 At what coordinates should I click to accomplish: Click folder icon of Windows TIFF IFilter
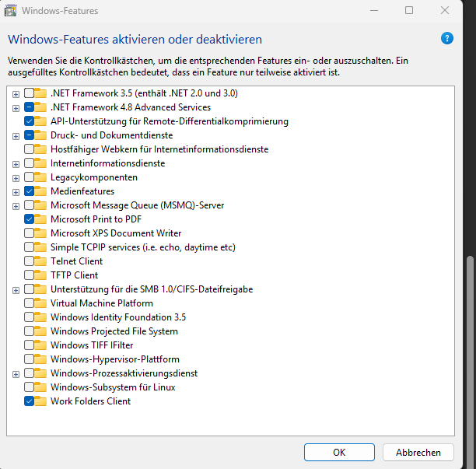click(40, 345)
